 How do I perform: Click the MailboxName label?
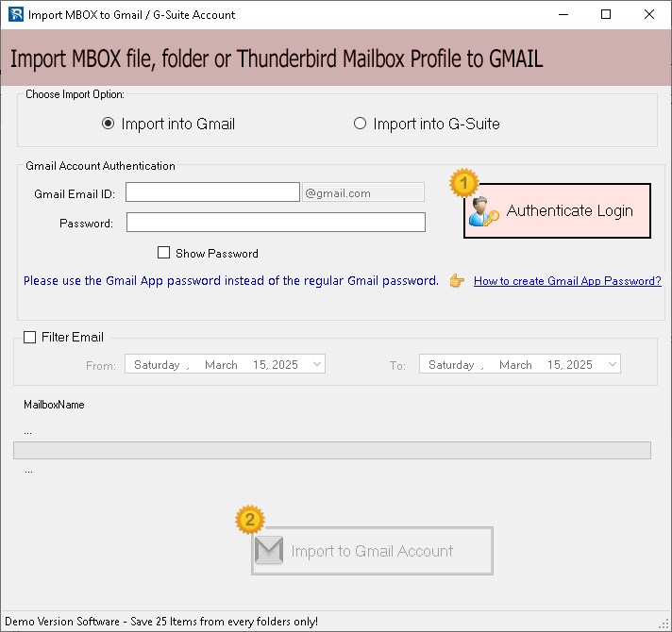(x=54, y=405)
